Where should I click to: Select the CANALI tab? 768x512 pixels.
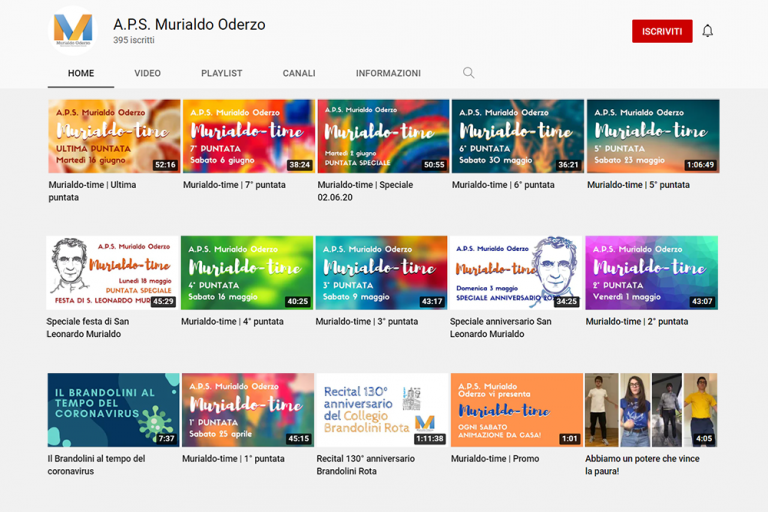[299, 73]
